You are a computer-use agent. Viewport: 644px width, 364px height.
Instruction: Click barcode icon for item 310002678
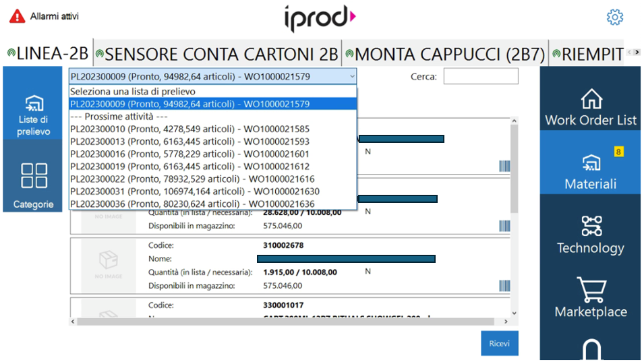[x=504, y=286]
